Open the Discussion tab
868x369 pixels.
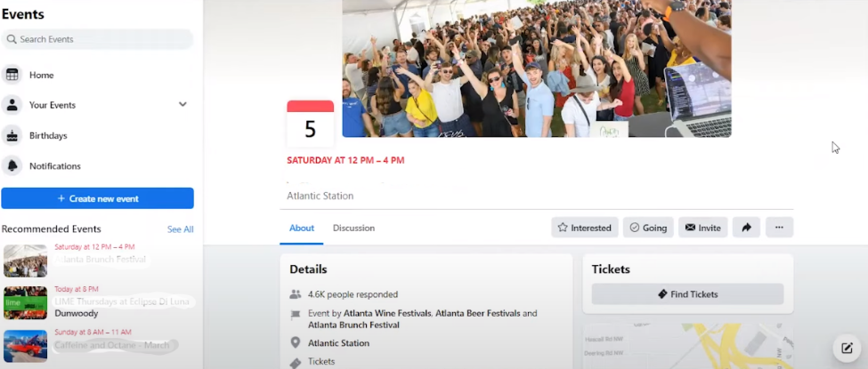353,228
